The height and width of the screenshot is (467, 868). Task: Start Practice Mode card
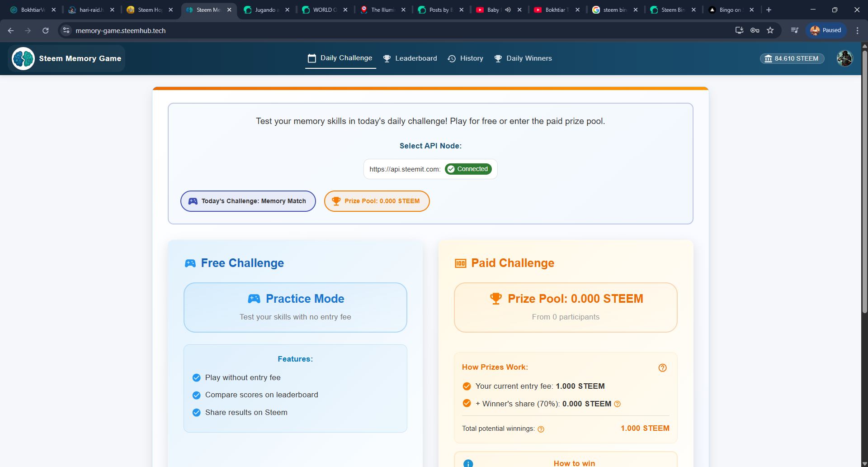[295, 308]
